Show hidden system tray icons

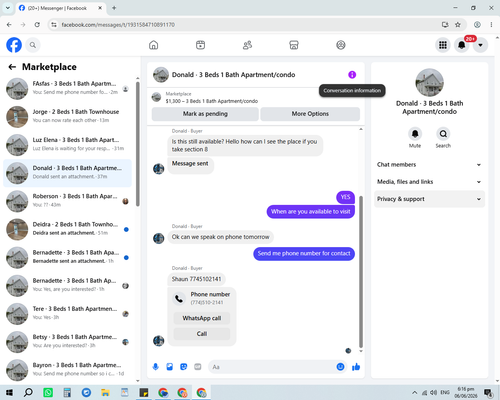[414, 393]
